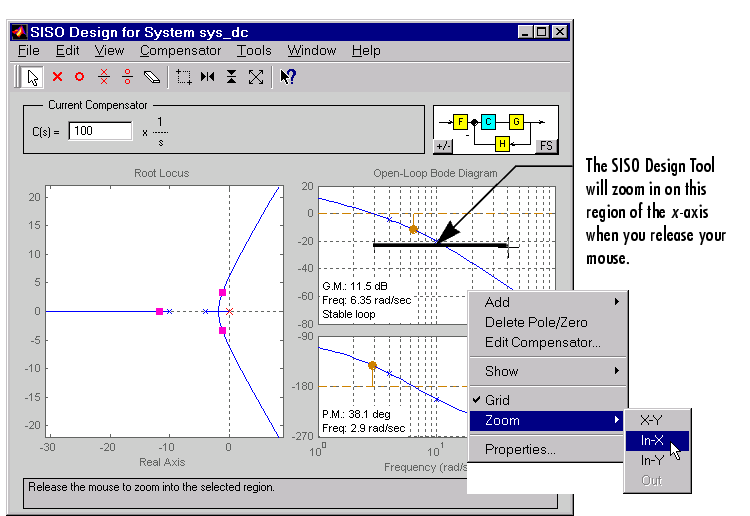Screen dimensions: 750x516
Task: Choose In-Y from Zoom submenu
Action: tap(652, 460)
